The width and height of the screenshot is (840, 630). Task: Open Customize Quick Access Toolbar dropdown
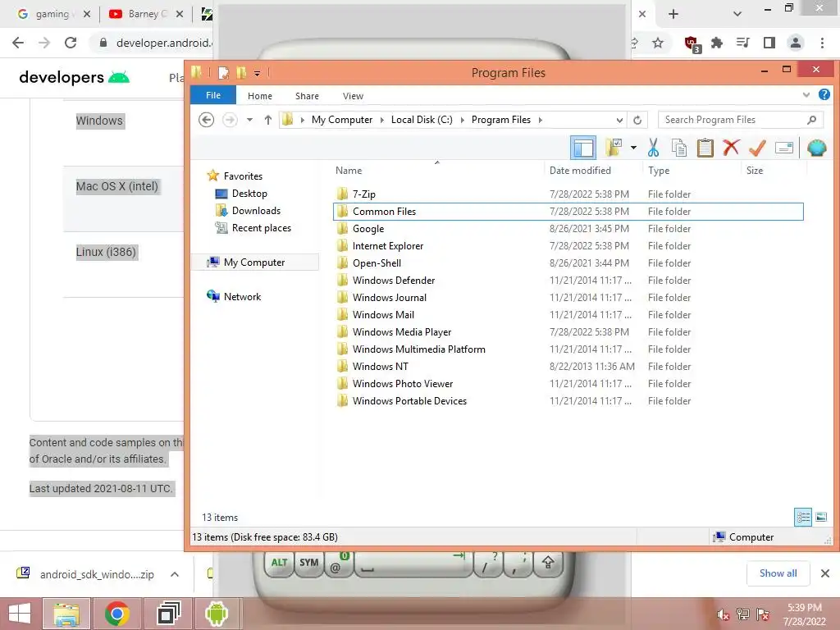pyautogui.click(x=257, y=73)
